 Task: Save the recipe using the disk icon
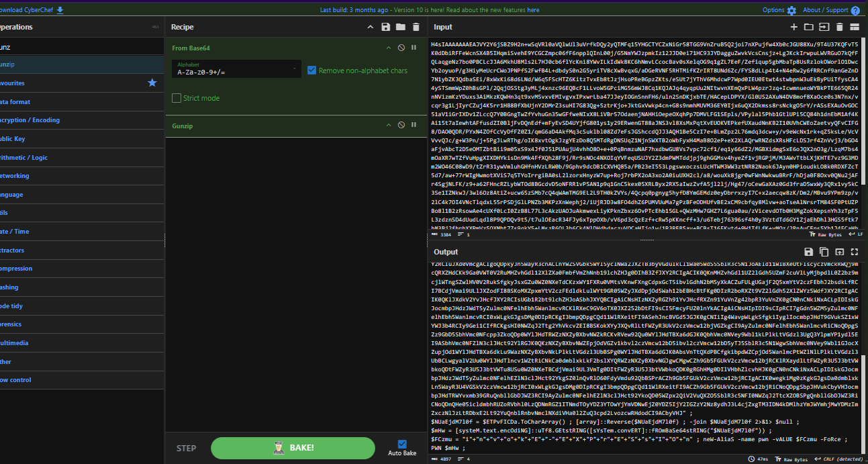coord(385,27)
